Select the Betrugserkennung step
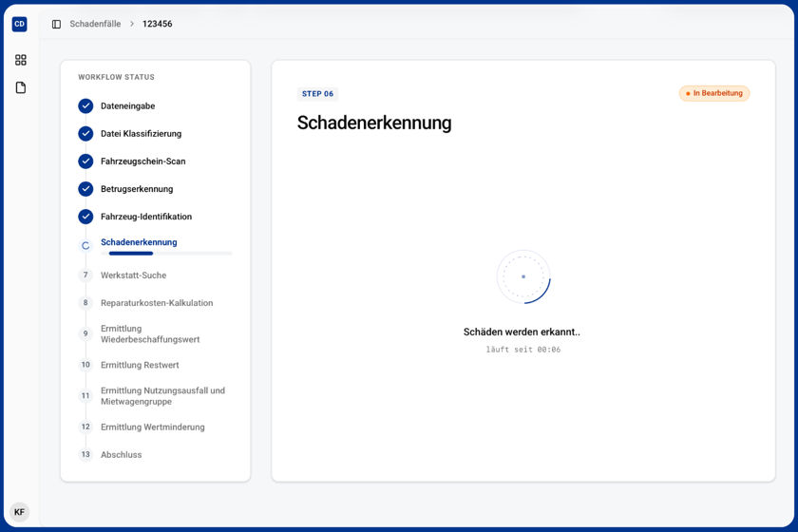Screen dimensions: 798x532 point(137,189)
